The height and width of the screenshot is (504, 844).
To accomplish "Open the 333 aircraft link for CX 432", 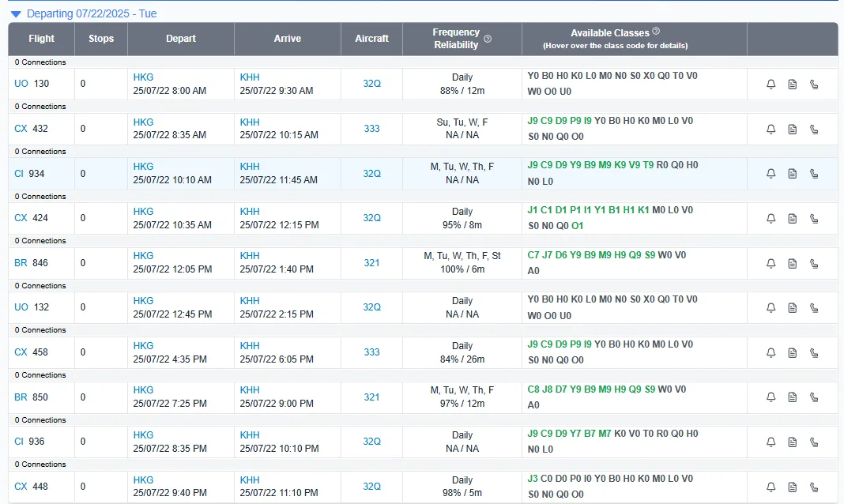I will [x=371, y=129].
